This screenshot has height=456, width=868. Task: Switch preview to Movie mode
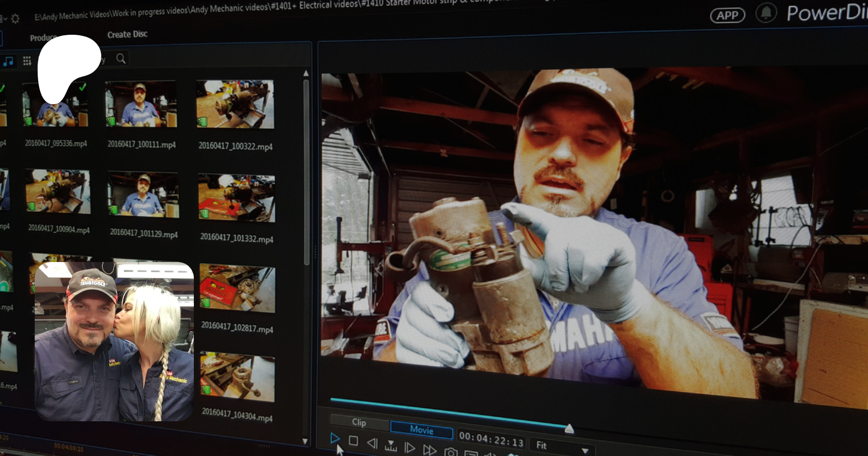pos(421,429)
